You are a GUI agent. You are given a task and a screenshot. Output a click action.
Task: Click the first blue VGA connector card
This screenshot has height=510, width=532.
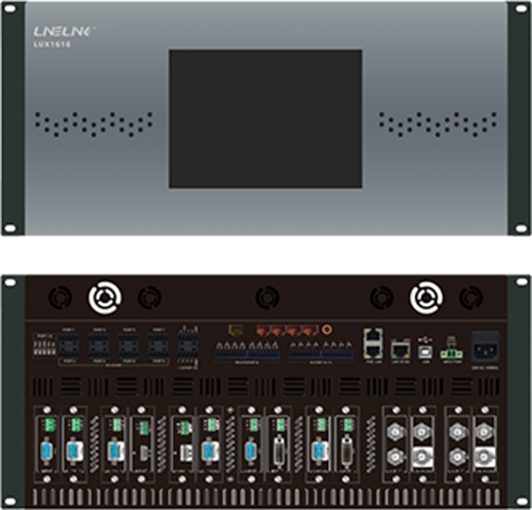tap(47, 443)
